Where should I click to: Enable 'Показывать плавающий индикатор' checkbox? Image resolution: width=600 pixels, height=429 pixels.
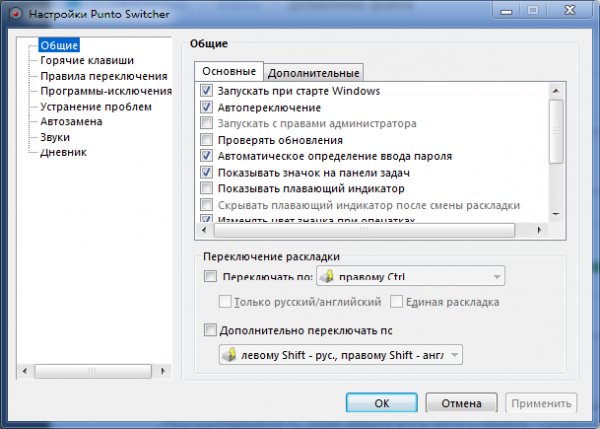(207, 188)
